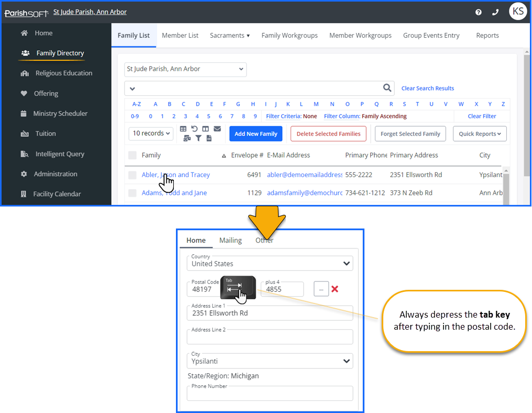Click the funnel filter icon
This screenshot has width=532, height=413.
tap(198, 138)
